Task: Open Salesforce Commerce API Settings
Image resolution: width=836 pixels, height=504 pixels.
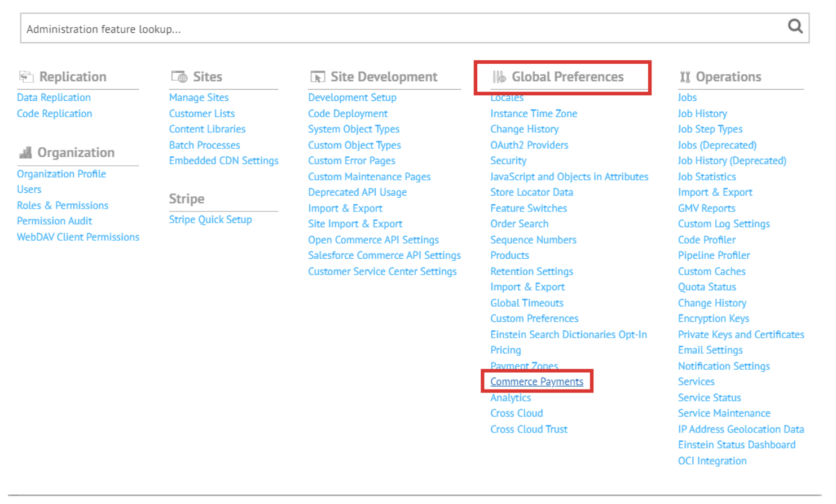Action: [x=384, y=255]
